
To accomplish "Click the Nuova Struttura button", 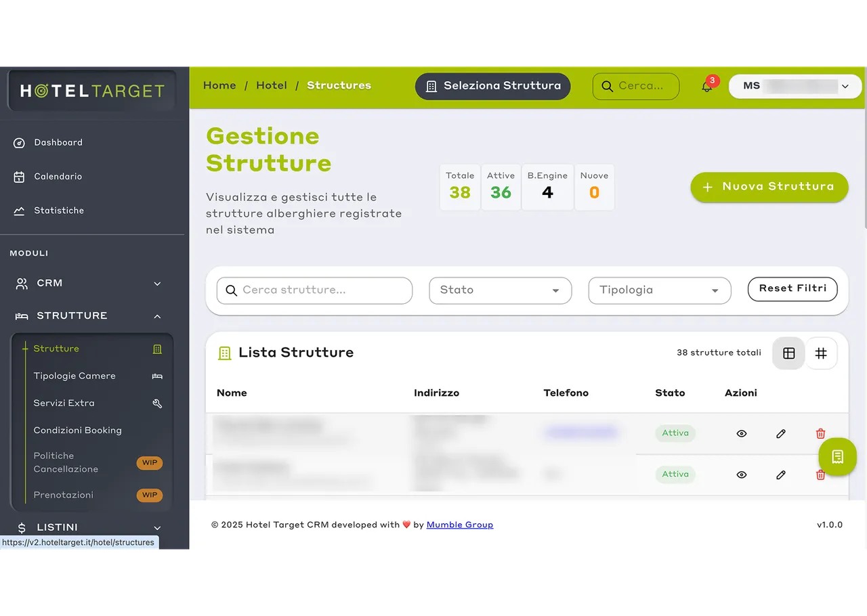I will [x=769, y=187].
